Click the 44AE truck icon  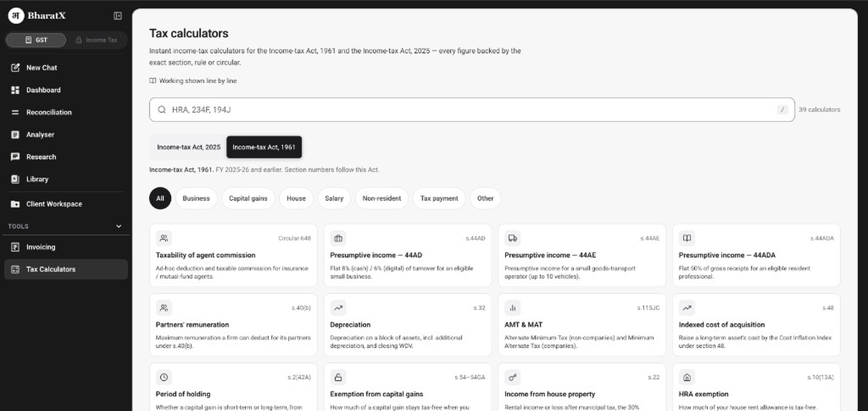513,238
